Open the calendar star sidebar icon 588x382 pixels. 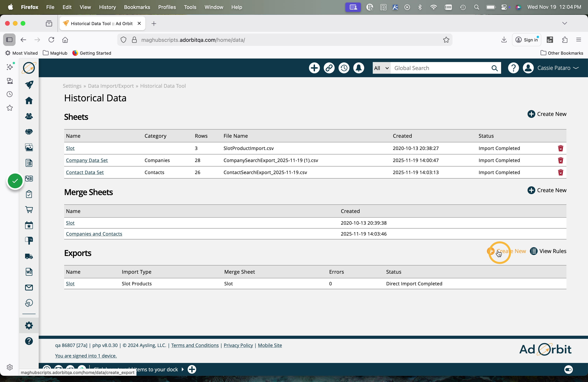click(29, 225)
